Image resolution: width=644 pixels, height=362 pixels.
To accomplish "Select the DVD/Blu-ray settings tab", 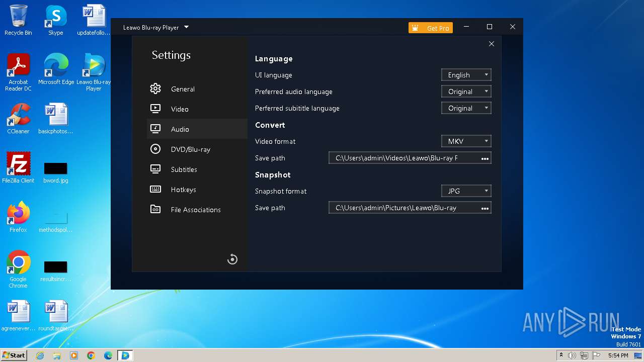I will (x=197, y=149).
